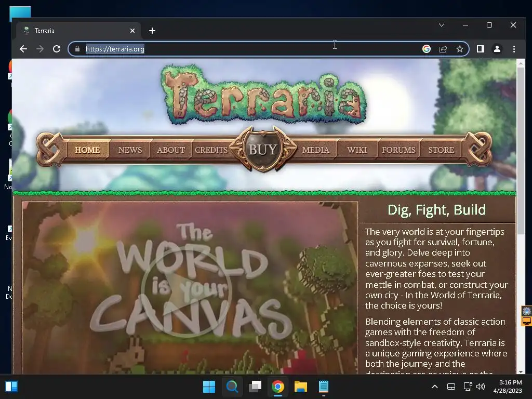Close the Terraria tab
This screenshot has height=399, width=532.
click(x=132, y=31)
